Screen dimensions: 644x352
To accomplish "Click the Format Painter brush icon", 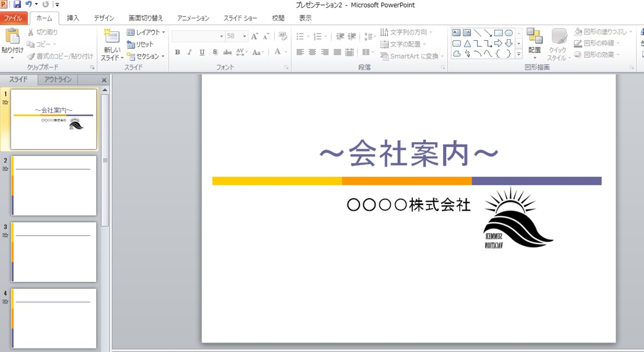I will coord(31,56).
